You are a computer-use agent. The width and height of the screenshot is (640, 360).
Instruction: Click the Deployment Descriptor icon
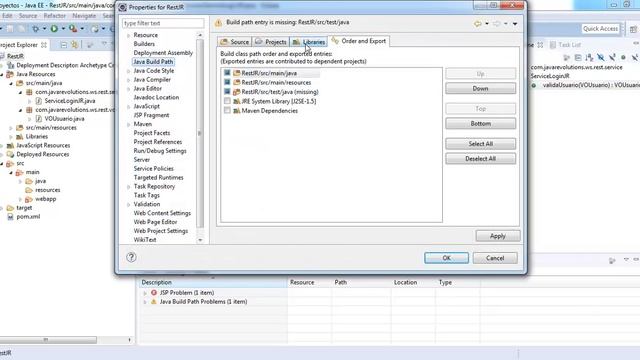pos(11,65)
